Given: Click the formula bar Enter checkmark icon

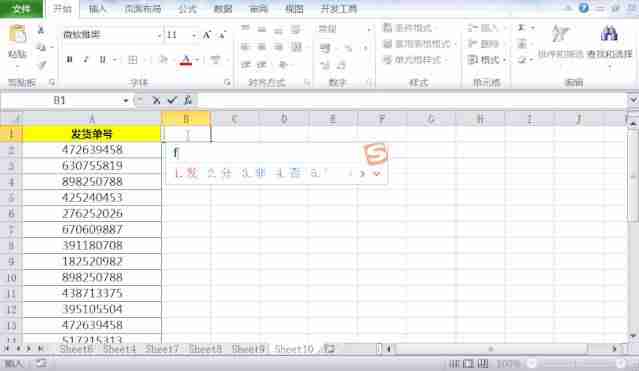Looking at the screenshot, I should tap(172, 100).
